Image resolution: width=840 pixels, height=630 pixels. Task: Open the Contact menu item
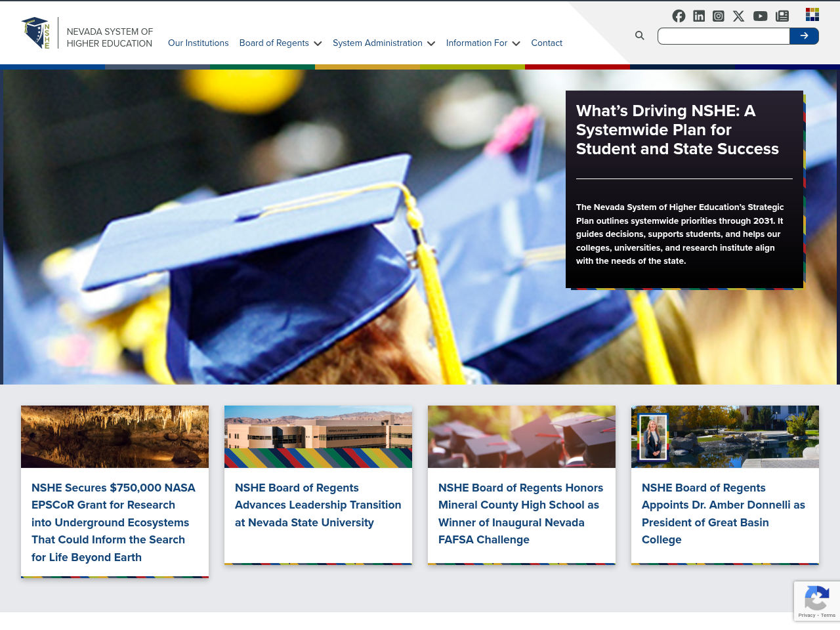pos(547,43)
